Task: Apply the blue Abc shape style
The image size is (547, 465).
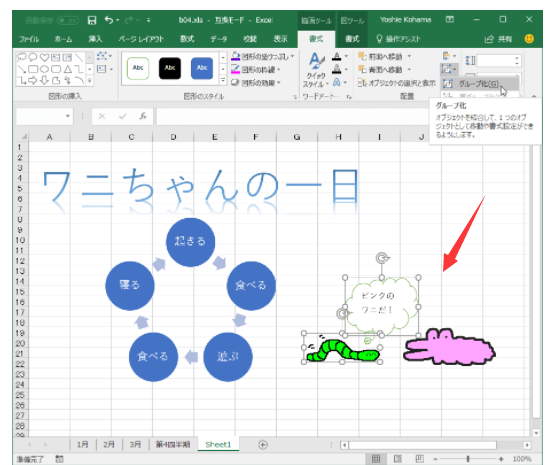Action: (x=202, y=68)
